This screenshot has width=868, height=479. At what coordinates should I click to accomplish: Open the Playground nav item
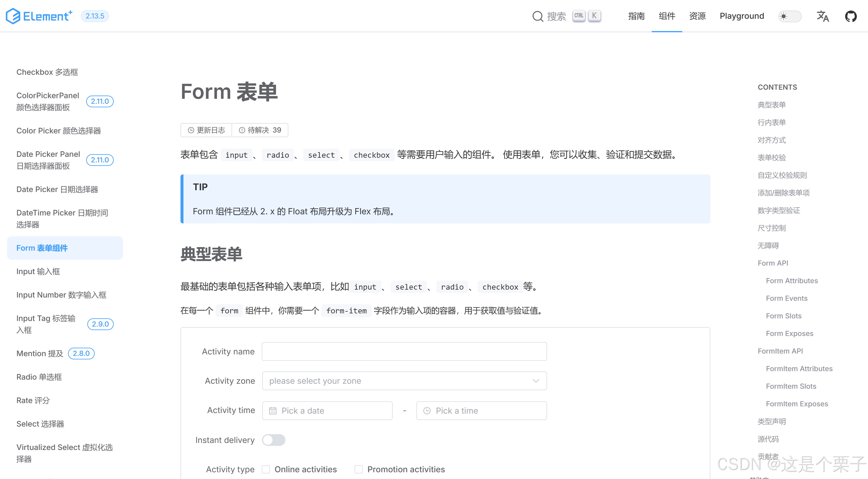point(742,16)
